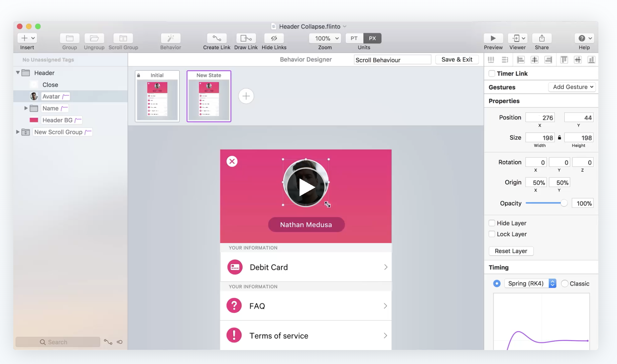This screenshot has width=617, height=364.
Task: Adjust the Opacity slider handle
Action: (x=564, y=203)
